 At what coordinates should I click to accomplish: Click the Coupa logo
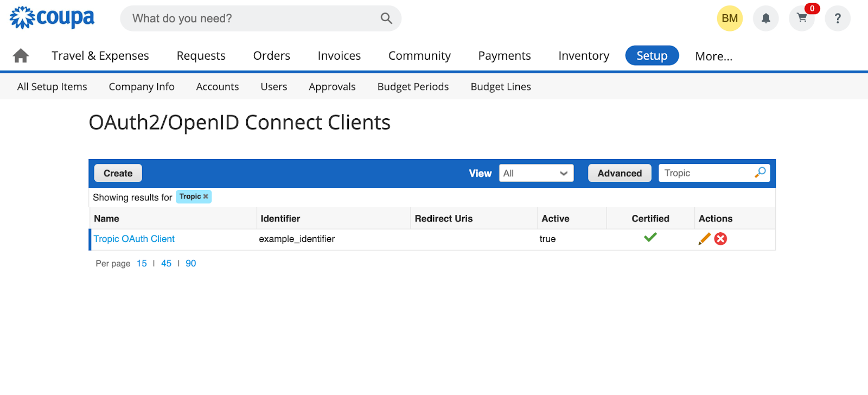click(52, 18)
